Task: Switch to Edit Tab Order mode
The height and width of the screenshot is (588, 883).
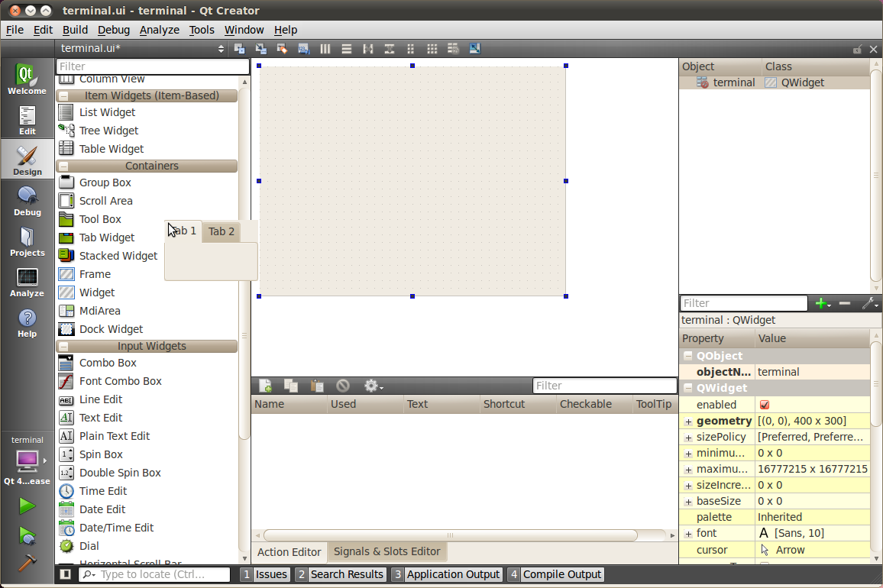Action: tap(303, 49)
